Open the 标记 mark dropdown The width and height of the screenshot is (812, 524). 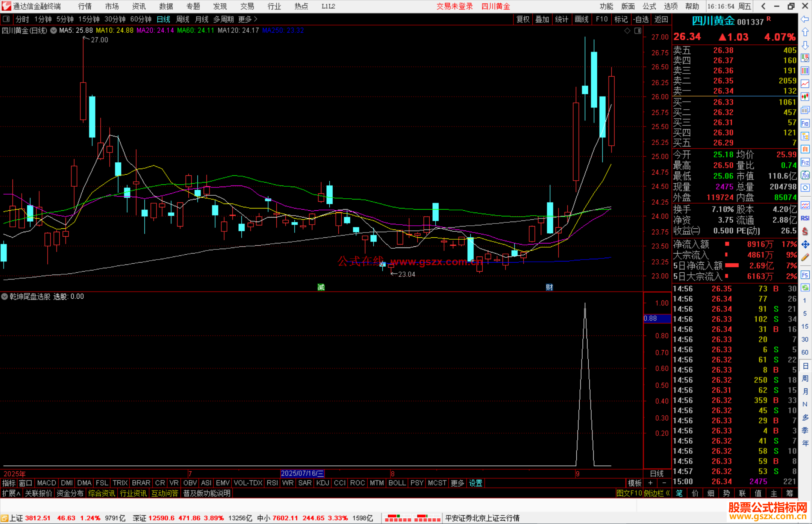pos(621,19)
